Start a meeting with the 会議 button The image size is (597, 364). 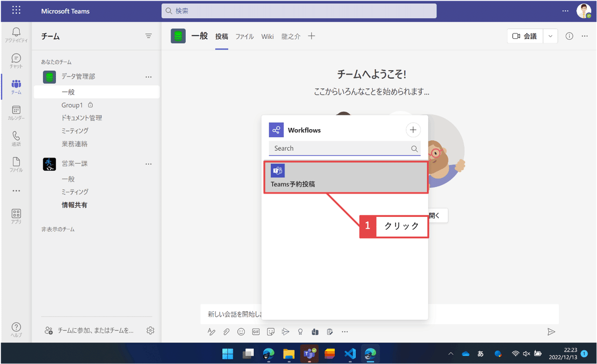[x=525, y=36]
